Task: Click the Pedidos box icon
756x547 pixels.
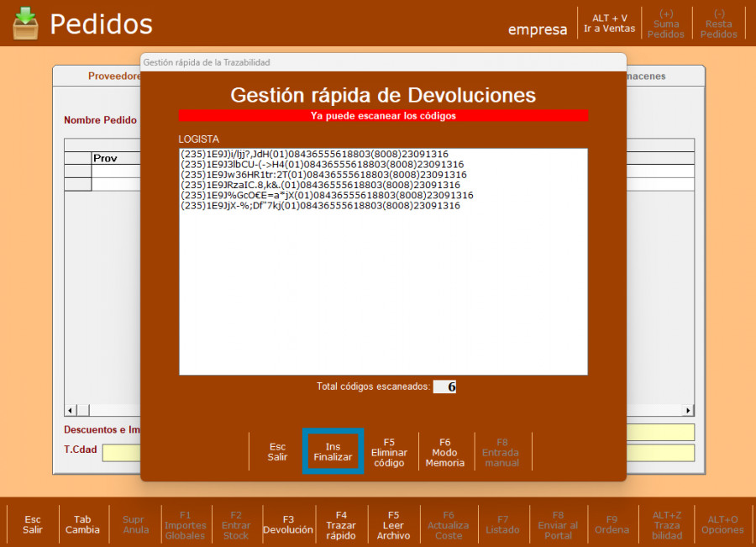Action: (x=26, y=24)
